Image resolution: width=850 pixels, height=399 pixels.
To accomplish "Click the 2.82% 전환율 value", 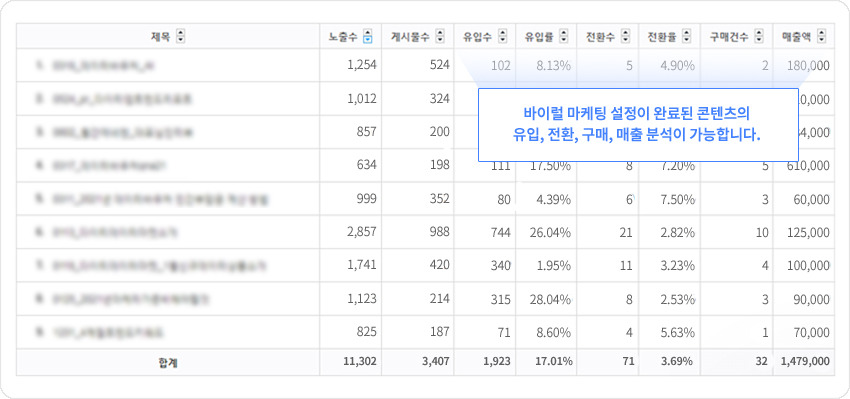I will pyautogui.click(x=678, y=233).
